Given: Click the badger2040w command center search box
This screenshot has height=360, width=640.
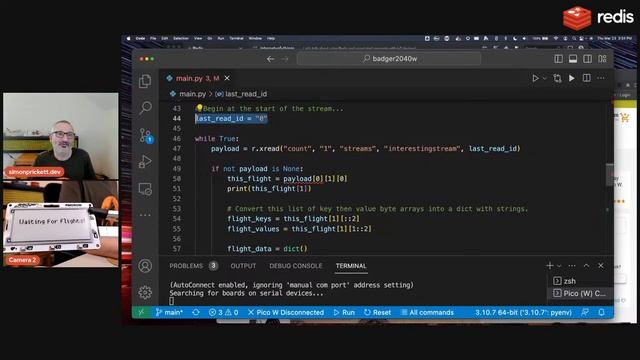Looking at the screenshot, I should [389, 59].
